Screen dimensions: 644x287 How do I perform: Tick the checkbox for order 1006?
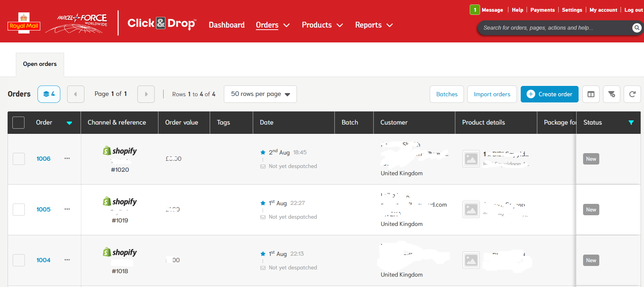19,159
